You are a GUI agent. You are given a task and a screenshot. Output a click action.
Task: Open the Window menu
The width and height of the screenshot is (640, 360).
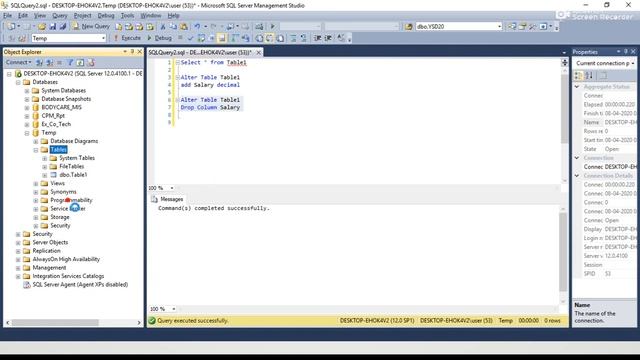(151, 16)
